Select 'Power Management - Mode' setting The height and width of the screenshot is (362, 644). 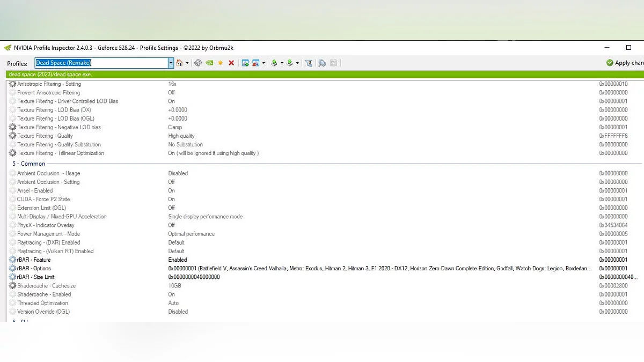[x=48, y=234]
